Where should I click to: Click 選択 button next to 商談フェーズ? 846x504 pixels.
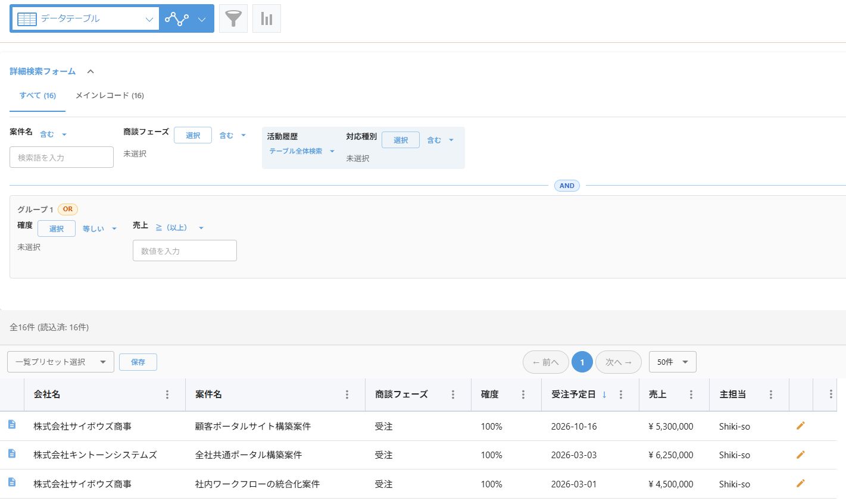click(x=193, y=136)
